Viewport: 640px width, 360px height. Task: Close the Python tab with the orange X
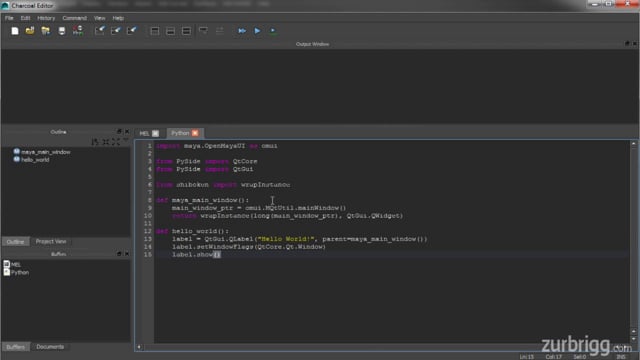[195, 133]
